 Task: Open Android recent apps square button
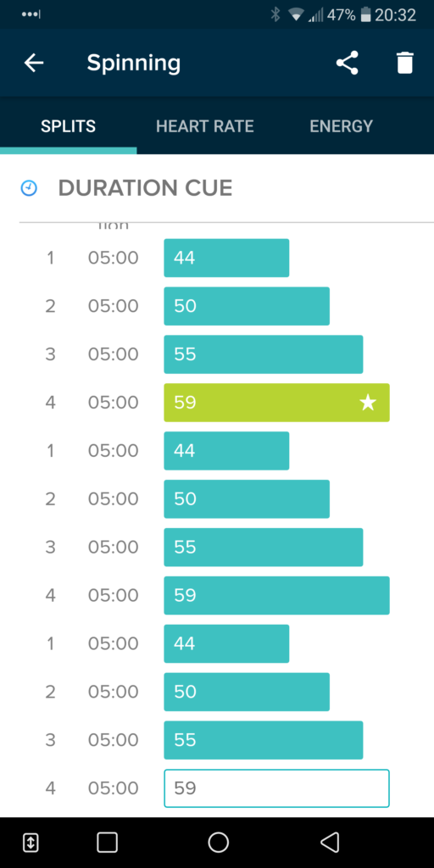click(108, 843)
